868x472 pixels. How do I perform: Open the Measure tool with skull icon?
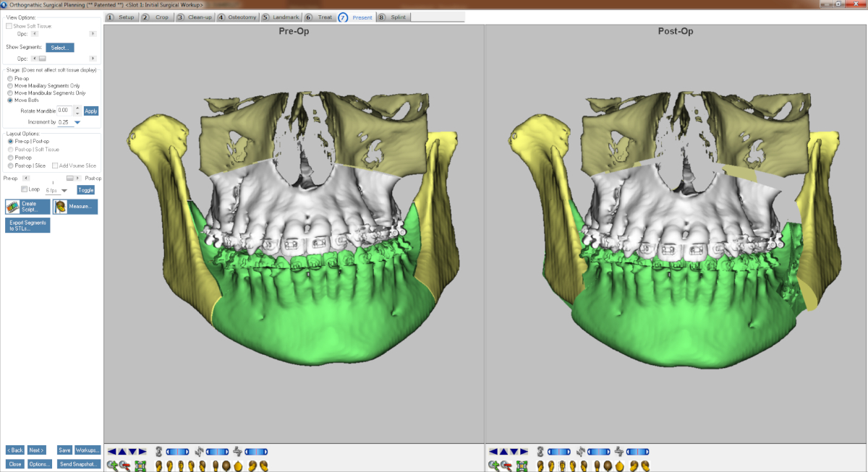(75, 207)
